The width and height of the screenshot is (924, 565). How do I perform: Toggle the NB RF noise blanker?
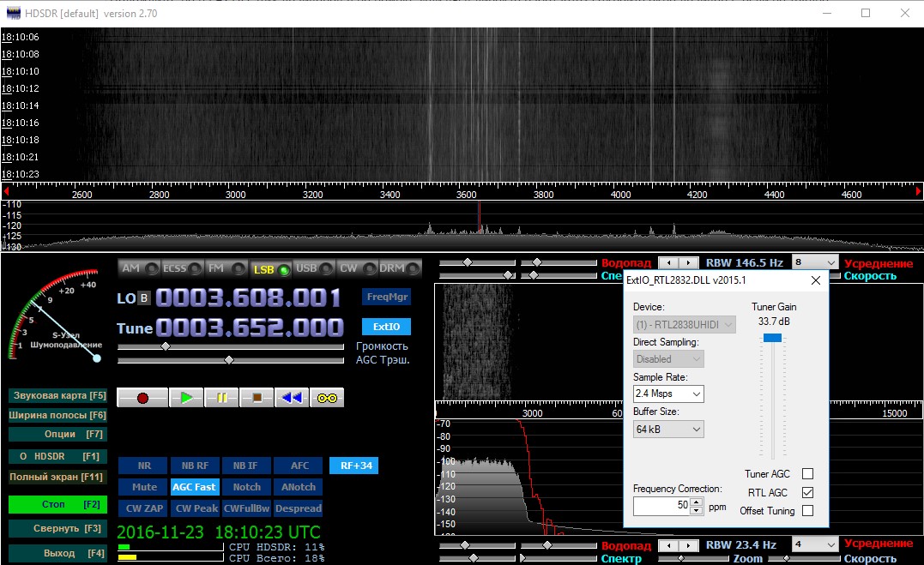pos(195,466)
